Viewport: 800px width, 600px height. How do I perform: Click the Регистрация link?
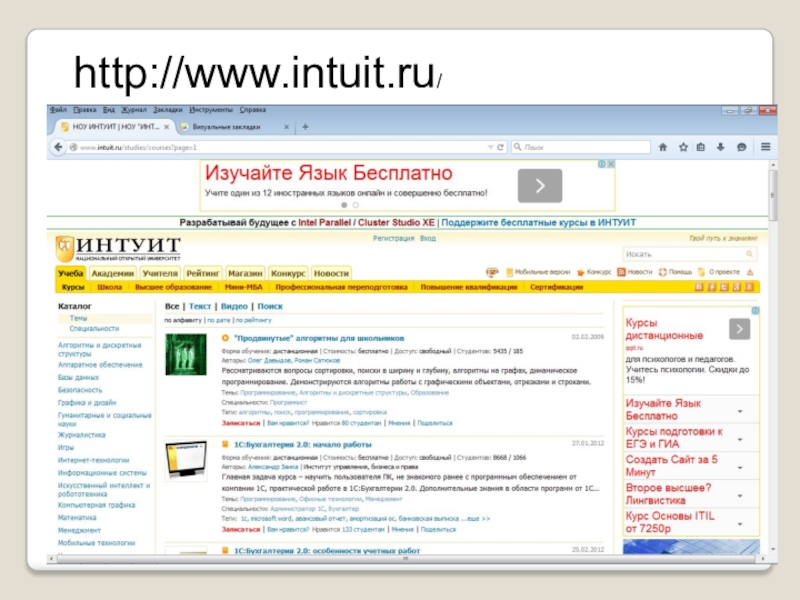[393, 239]
